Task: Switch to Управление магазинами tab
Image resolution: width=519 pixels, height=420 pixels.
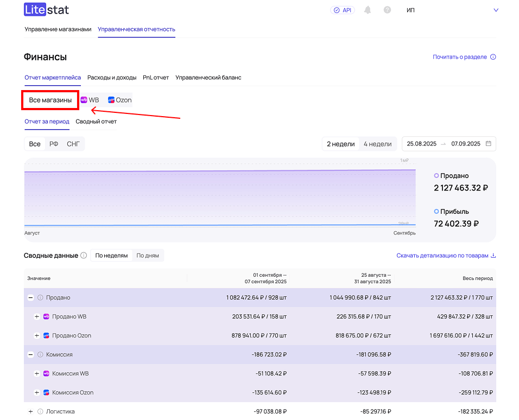Action: (x=58, y=29)
